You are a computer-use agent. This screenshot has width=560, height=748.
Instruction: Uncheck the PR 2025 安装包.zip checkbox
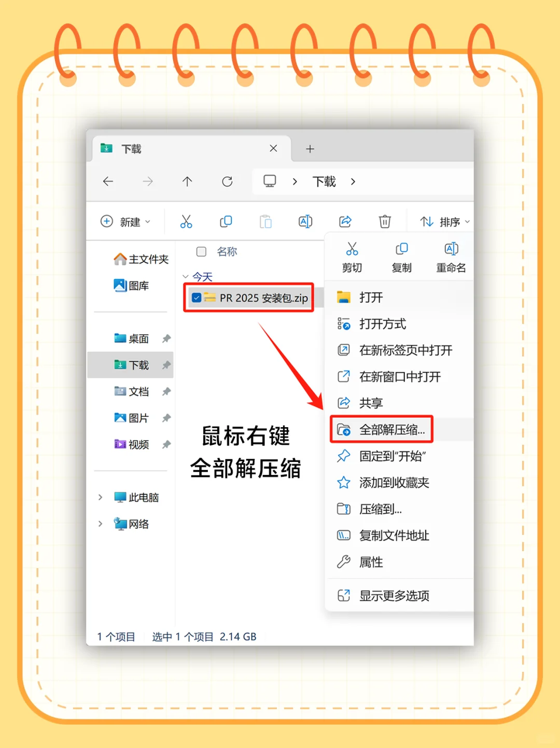tap(196, 298)
